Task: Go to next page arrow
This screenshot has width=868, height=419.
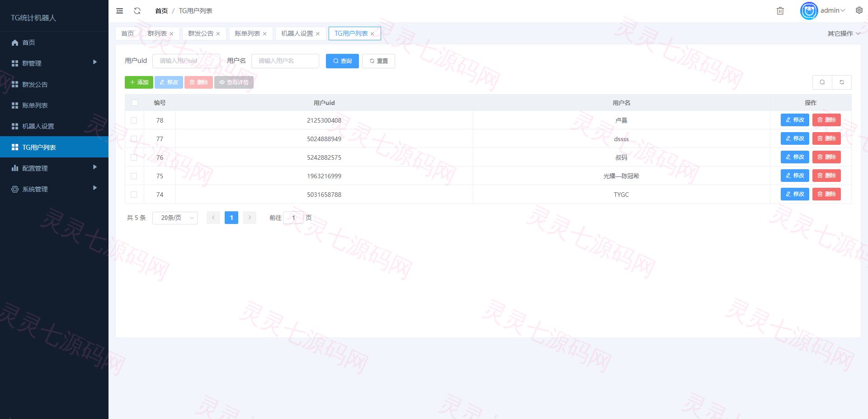Action: (x=250, y=218)
